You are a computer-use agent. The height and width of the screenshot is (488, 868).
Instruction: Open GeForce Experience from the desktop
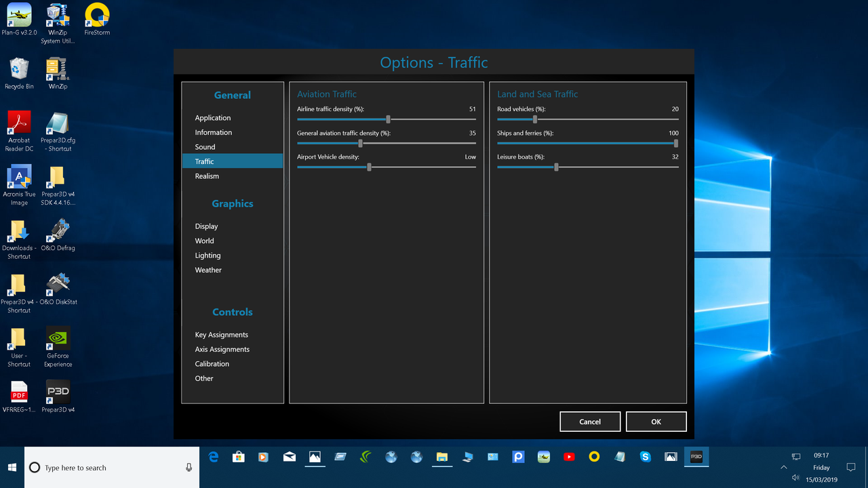pos(58,338)
